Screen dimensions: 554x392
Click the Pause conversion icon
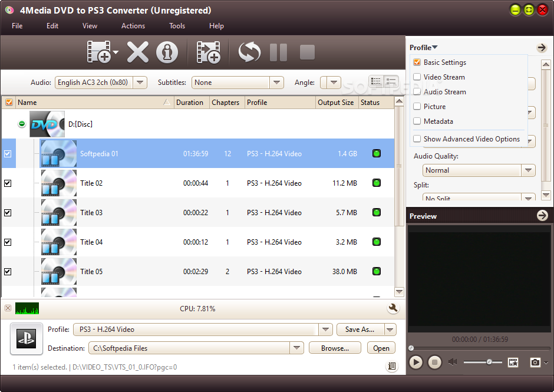point(278,52)
